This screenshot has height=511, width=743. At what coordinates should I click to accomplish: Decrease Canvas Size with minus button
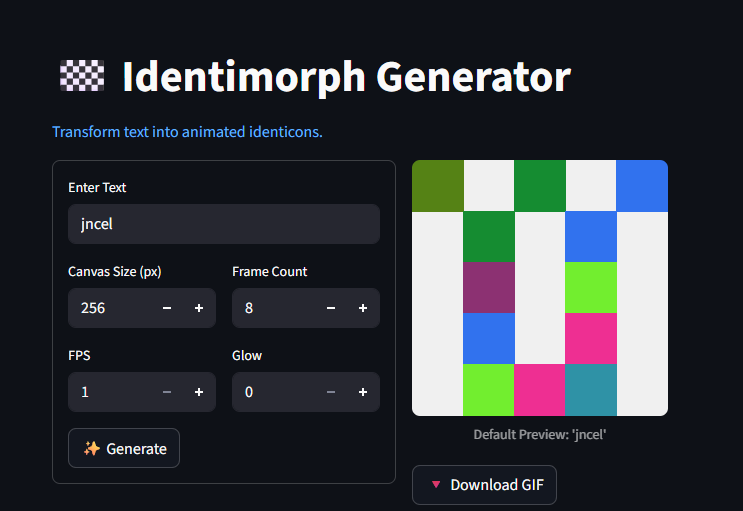(167, 308)
